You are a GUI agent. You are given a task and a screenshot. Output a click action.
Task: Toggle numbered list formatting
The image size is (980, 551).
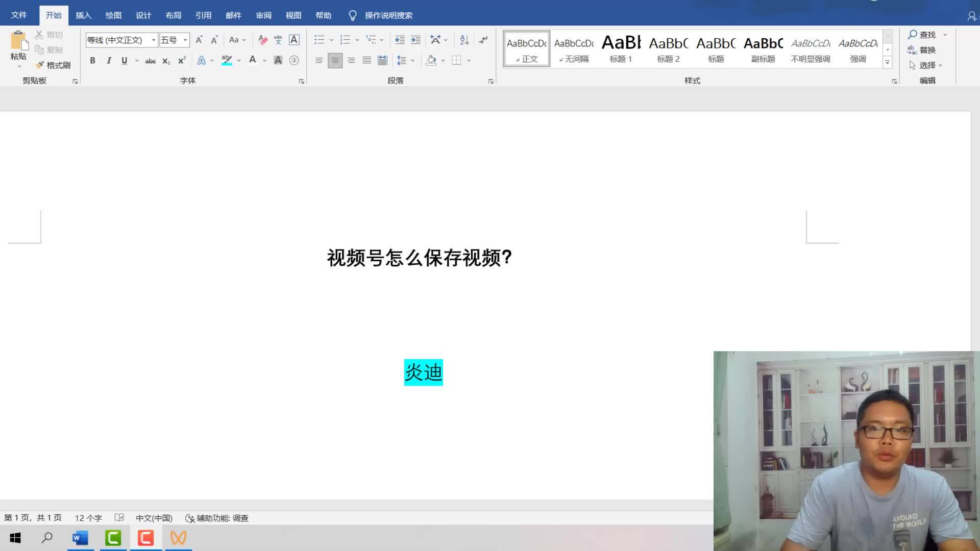345,39
